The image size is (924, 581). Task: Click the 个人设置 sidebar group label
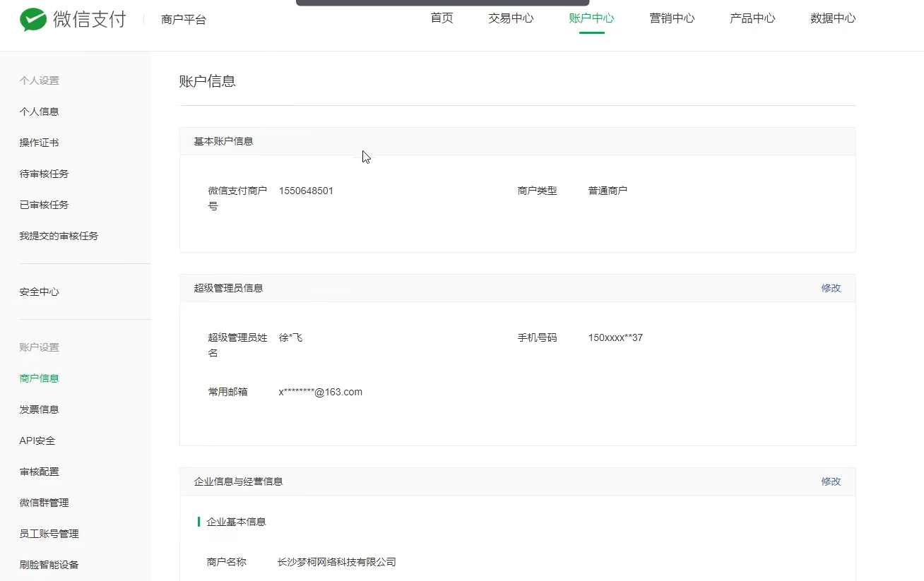(x=40, y=80)
